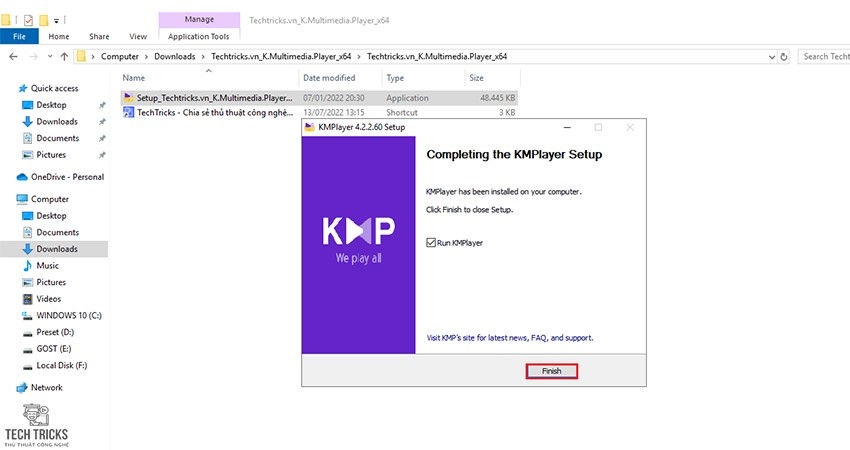This screenshot has height=450, width=850.
Task: Click Downloads in the address breadcrumb
Action: tap(175, 56)
